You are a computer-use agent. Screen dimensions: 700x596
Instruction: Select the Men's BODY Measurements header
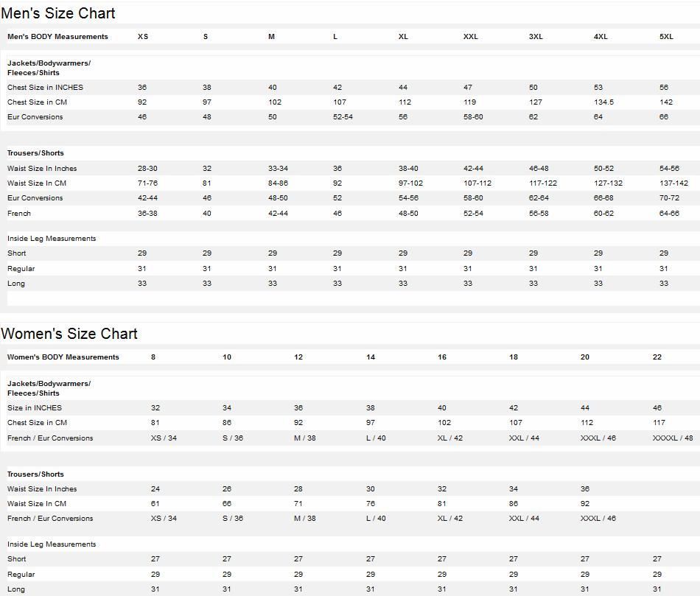57,37
